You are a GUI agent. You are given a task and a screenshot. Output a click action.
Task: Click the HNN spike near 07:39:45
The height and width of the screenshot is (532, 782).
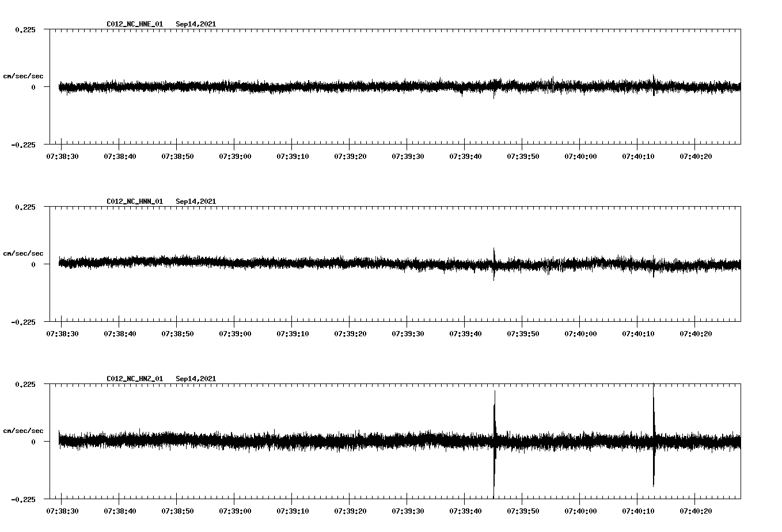[x=494, y=264]
